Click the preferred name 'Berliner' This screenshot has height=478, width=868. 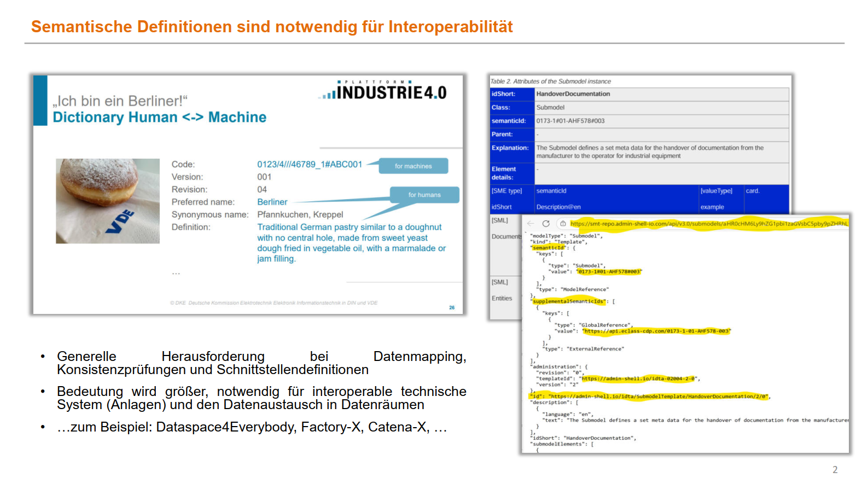tap(272, 202)
